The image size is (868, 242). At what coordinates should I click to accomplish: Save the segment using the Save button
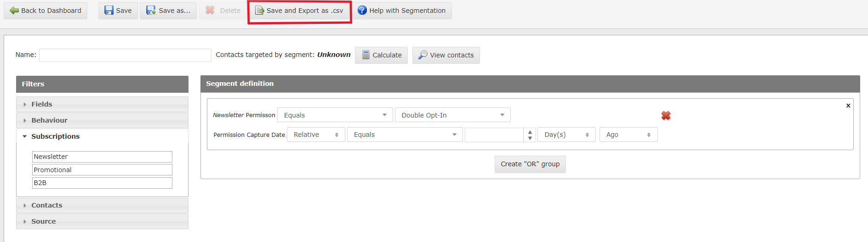[x=118, y=11]
